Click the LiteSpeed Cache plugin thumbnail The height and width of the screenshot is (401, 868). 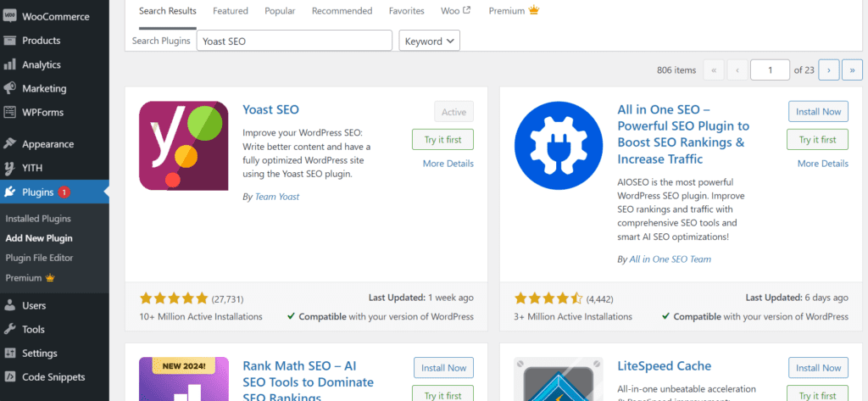tap(558, 379)
